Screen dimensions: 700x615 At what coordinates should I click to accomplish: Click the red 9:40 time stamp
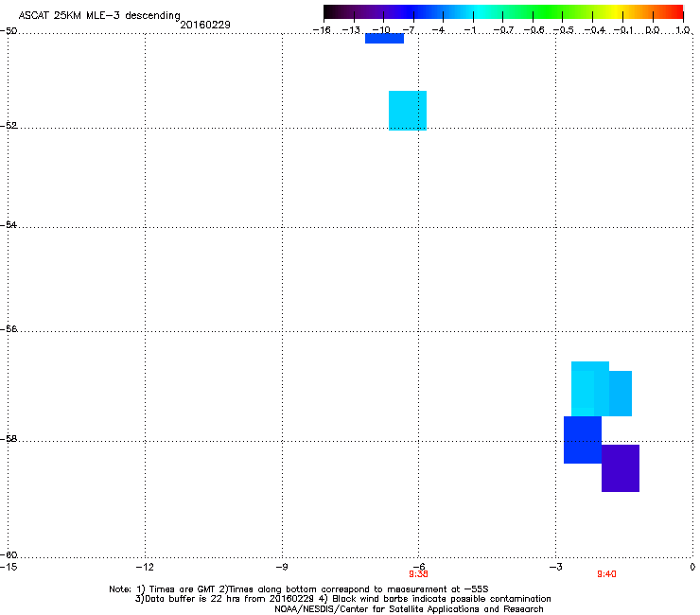(606, 574)
